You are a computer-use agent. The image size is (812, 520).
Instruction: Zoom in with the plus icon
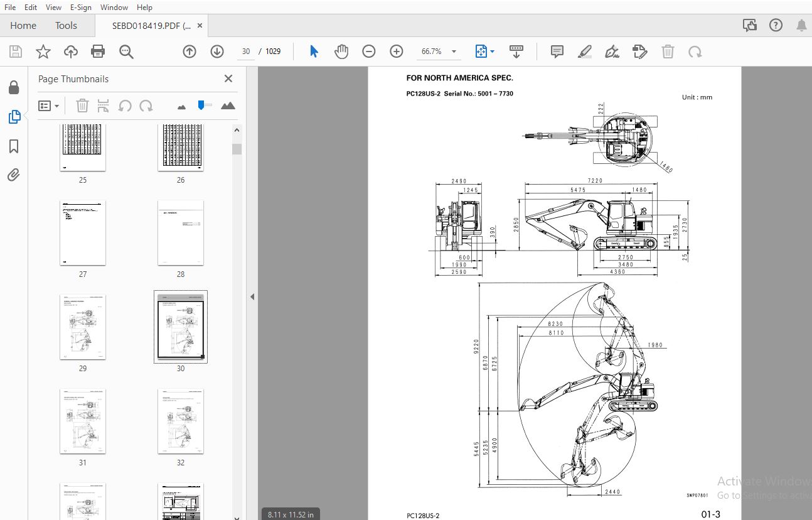[x=397, y=51]
